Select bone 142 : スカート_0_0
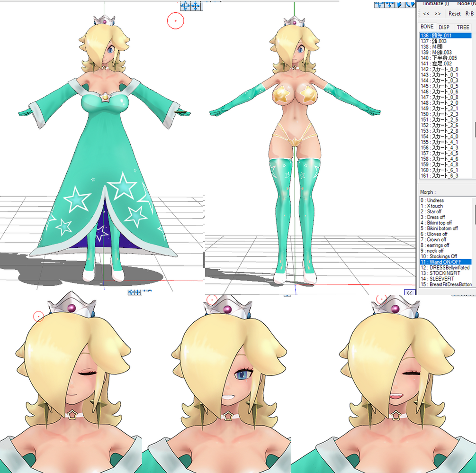Screen dimensions: 476x473 click(445, 69)
